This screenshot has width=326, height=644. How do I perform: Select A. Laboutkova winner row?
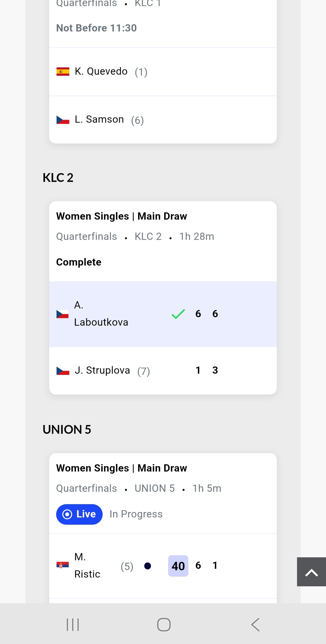[163, 314]
